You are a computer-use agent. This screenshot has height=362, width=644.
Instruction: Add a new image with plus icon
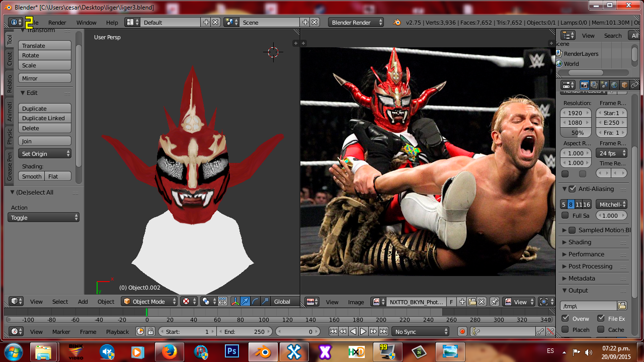click(462, 302)
